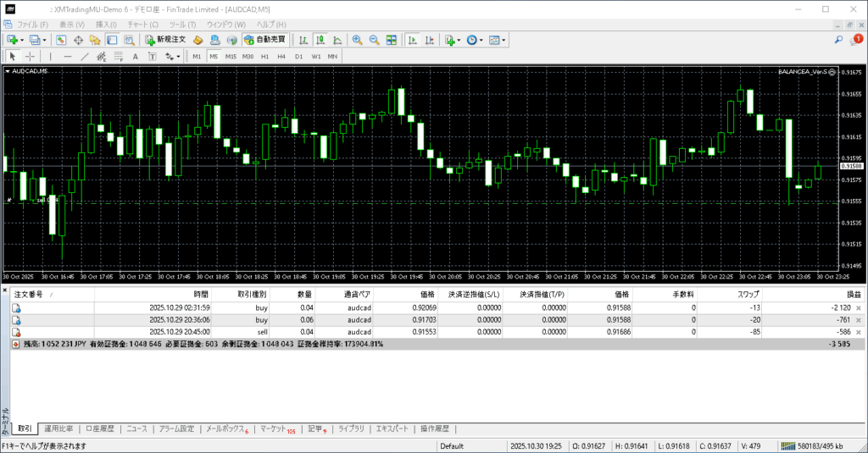
Task: Draw a horizontal line tool
Action: pos(68,57)
